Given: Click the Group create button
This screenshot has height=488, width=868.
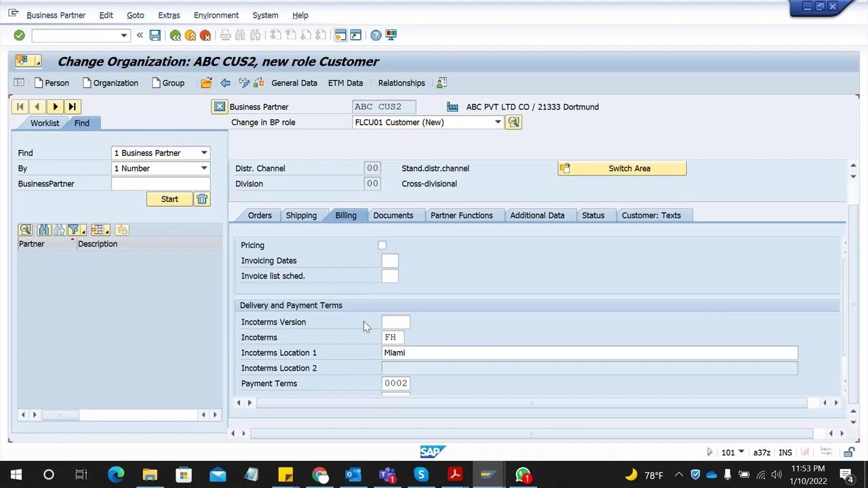Looking at the screenshot, I should pos(167,83).
